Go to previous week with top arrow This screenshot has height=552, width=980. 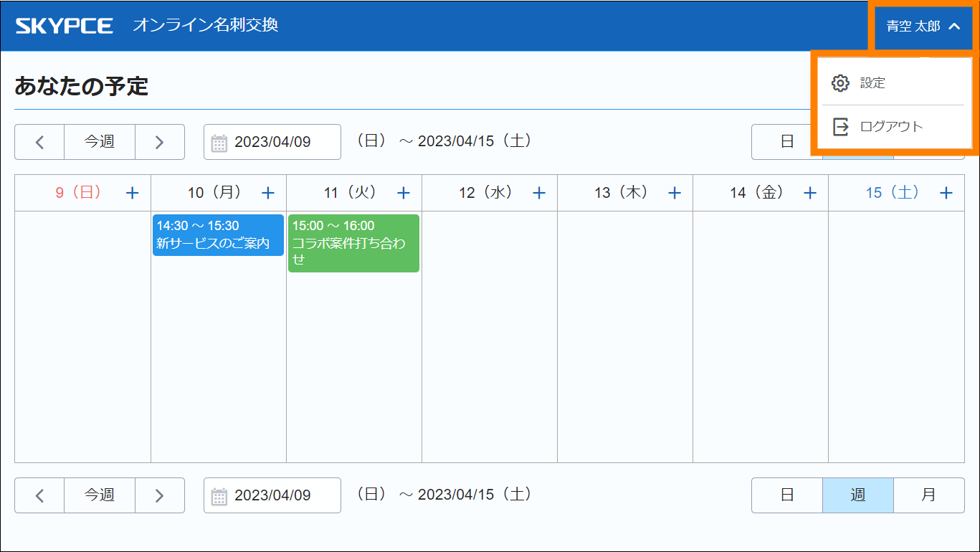[x=39, y=142]
